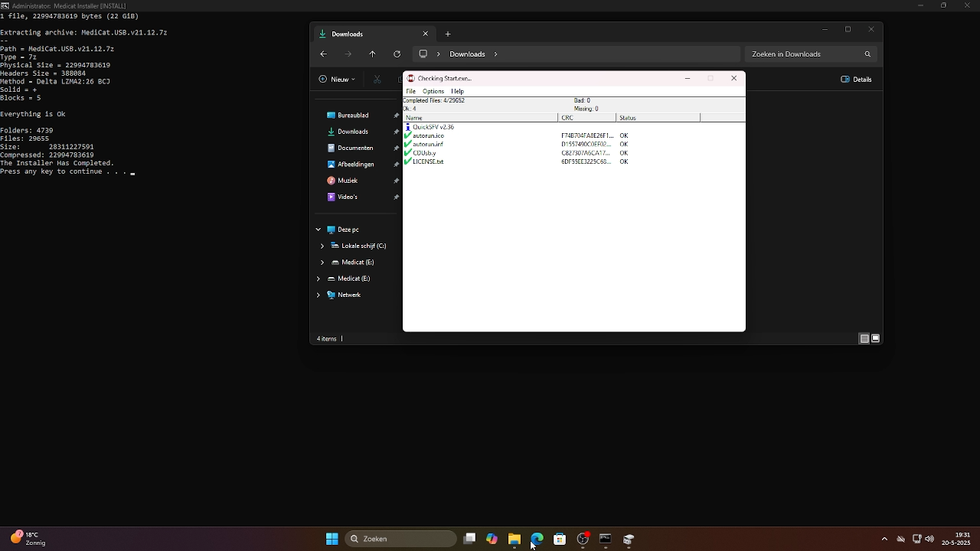This screenshot has width=980, height=551.
Task: Click the This PC monitor icon in address bar
Action: tap(423, 54)
